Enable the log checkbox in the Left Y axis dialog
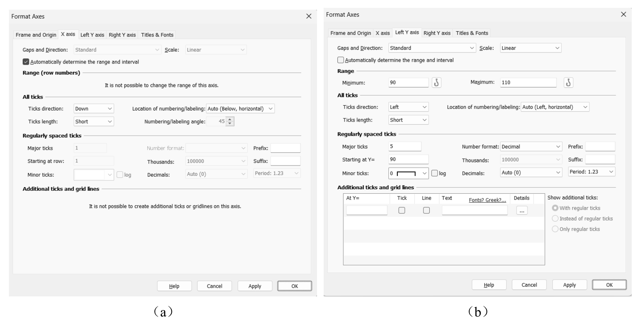This screenshot has width=644, height=331. tap(435, 173)
